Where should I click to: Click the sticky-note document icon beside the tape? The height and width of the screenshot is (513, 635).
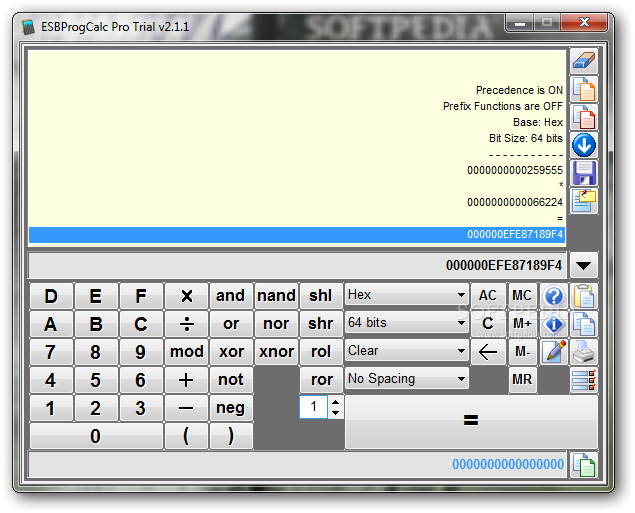(584, 201)
